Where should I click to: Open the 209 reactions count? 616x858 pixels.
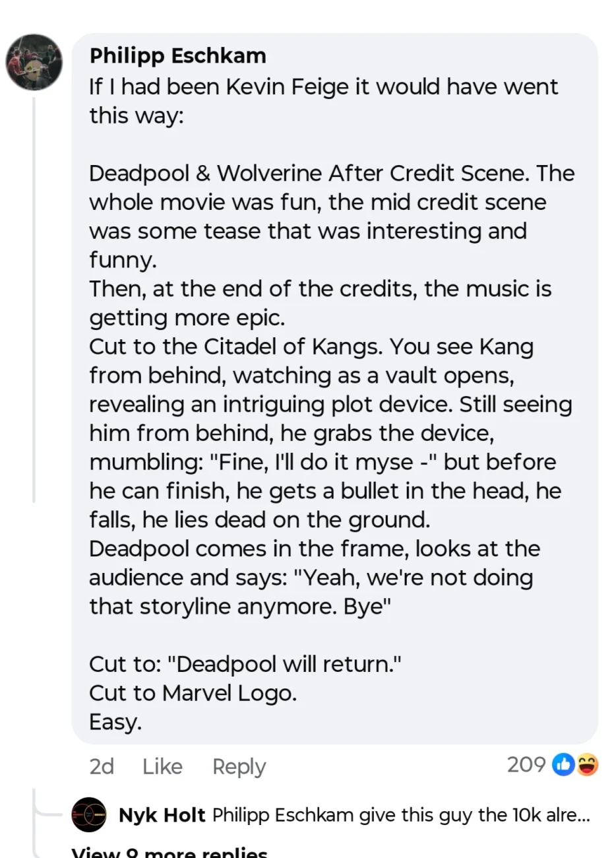pos(526,764)
